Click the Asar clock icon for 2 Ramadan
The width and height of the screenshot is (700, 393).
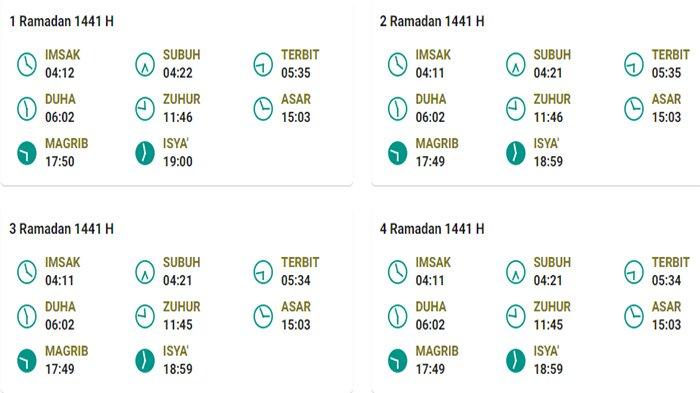634,109
